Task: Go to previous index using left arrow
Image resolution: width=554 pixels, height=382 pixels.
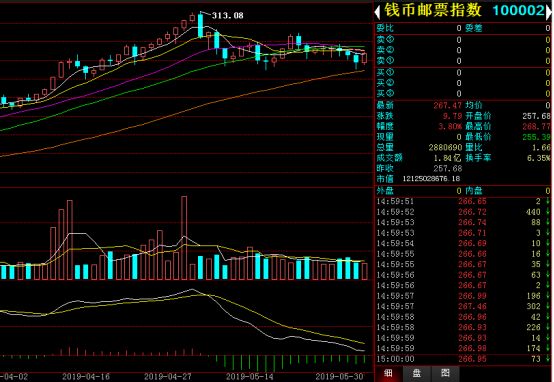Action: [x=377, y=12]
